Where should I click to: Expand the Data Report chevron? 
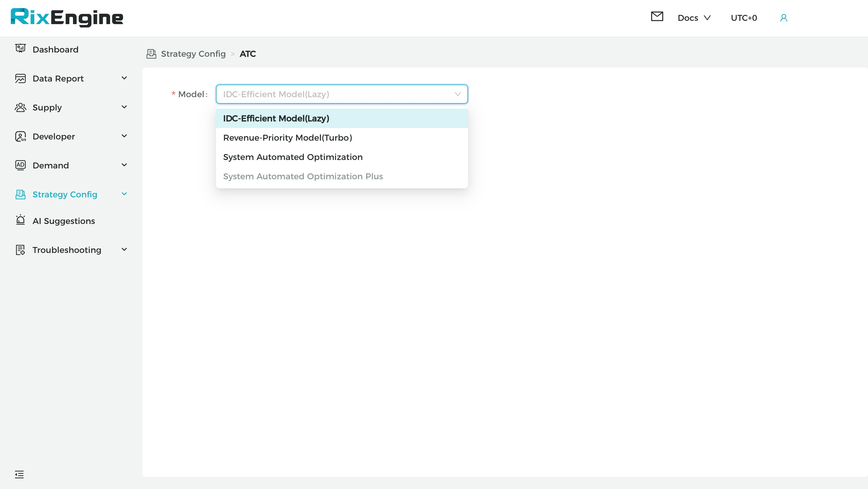pyautogui.click(x=124, y=78)
